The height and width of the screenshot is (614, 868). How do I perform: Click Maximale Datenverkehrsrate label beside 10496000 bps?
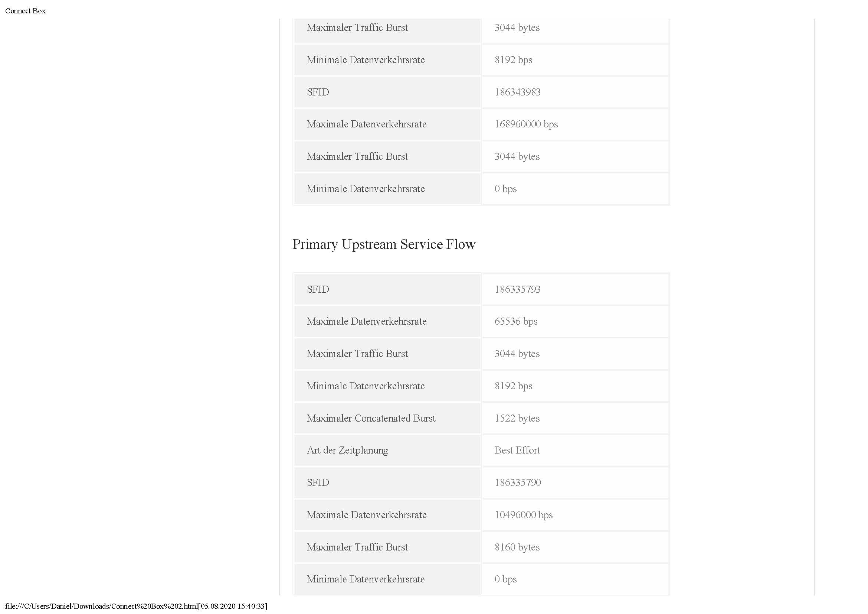coord(366,515)
